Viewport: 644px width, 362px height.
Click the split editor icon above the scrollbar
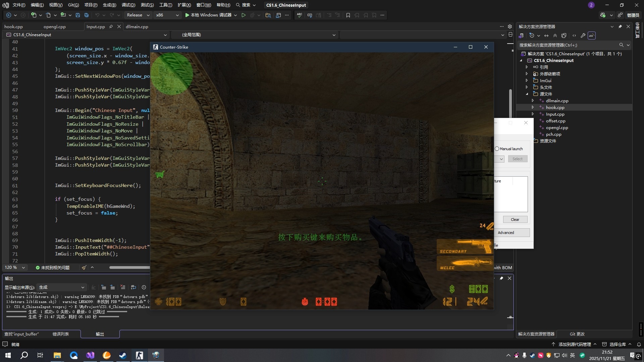[x=511, y=35]
